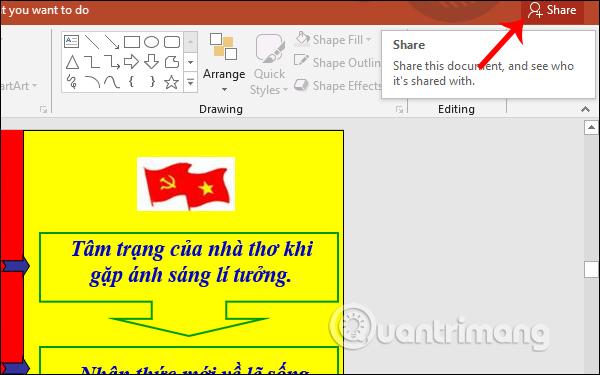Select the Rounded Rectangle shape
600x375 pixels.
pos(172,42)
